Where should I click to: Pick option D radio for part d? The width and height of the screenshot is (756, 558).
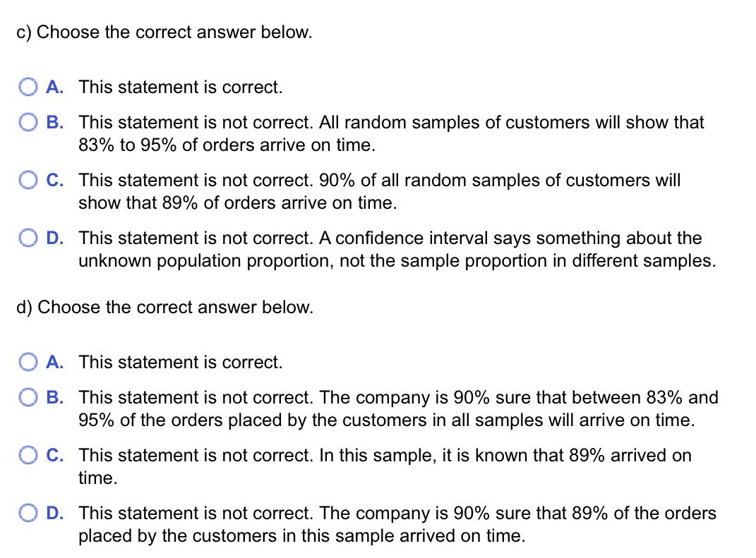pos(28,513)
